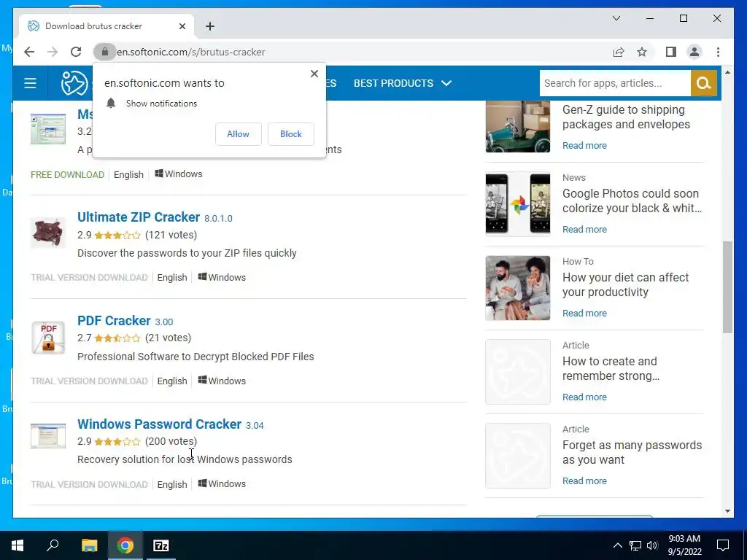
Task: Read more about creating strong passwords
Action: [584, 397]
